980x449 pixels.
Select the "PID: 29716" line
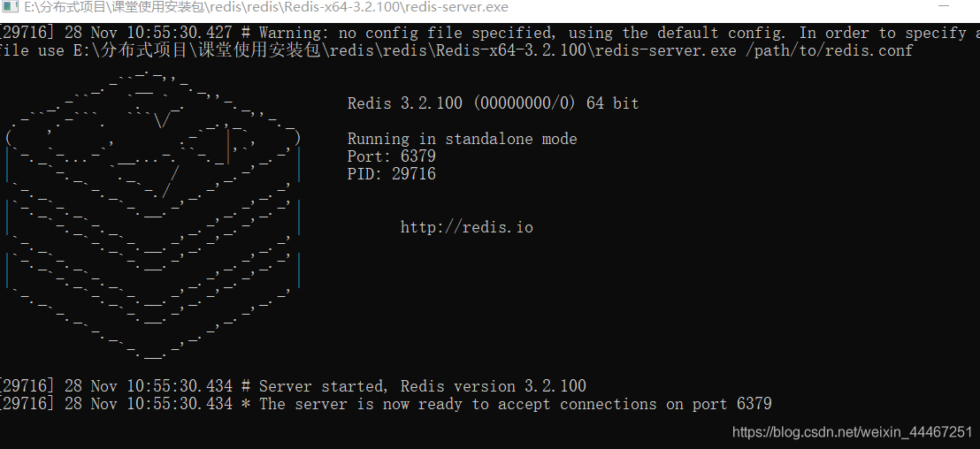click(x=391, y=173)
